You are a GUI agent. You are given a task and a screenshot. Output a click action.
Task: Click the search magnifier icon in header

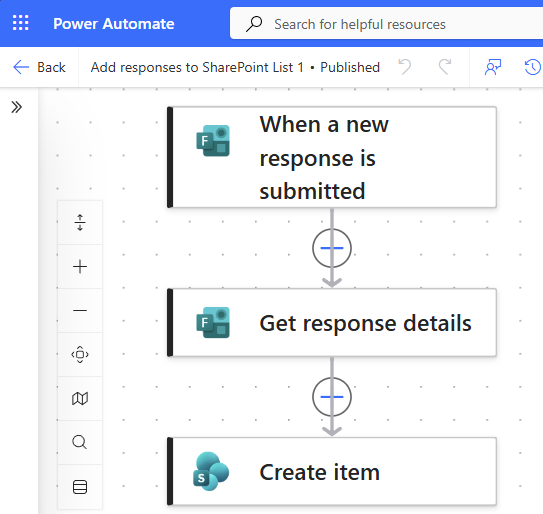point(254,24)
